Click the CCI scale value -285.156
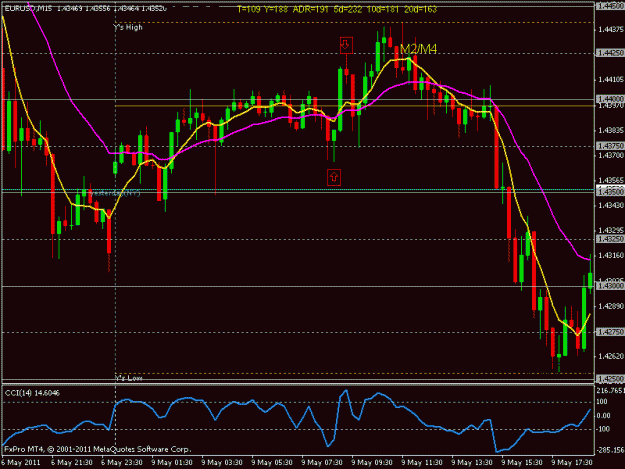Screen dimensions: 625x469 (610, 450)
